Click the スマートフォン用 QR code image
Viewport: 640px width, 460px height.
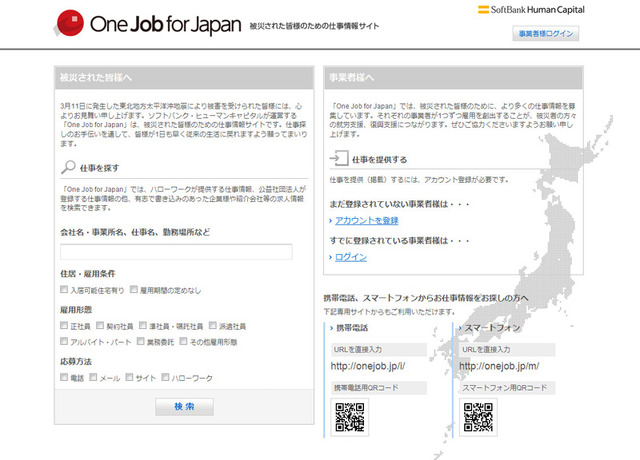pyautogui.click(x=478, y=418)
